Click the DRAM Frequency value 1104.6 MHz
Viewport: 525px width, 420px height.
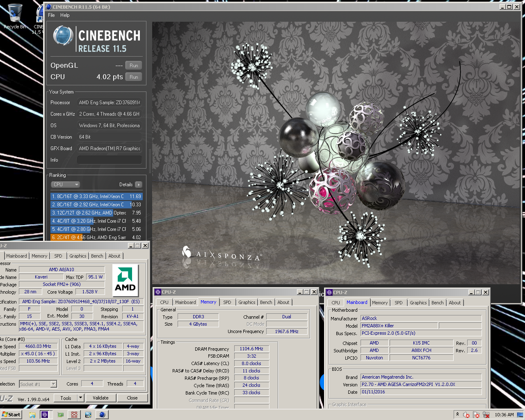pos(251,349)
